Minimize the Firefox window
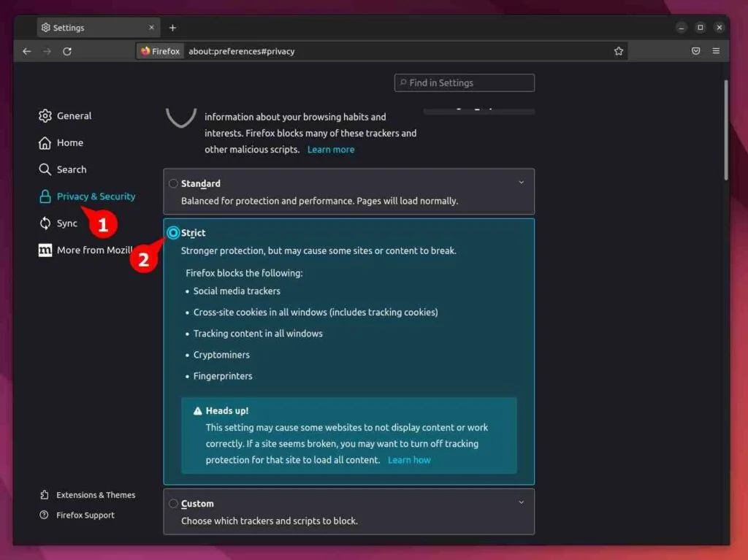This screenshot has height=560, width=748. 682,28
